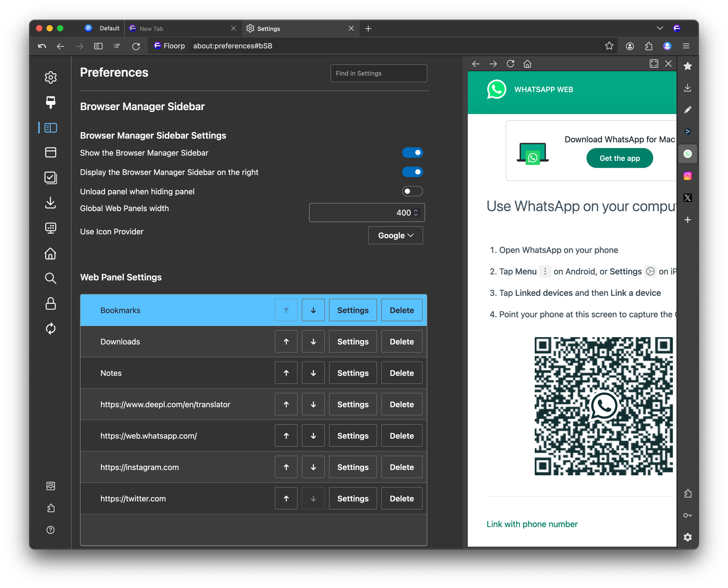Go to web panel home page

coord(527,64)
